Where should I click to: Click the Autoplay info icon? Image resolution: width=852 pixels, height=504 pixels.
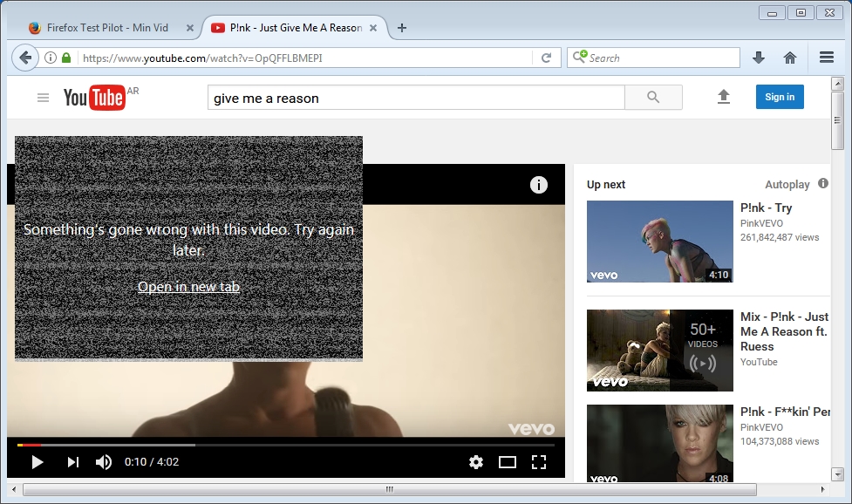click(823, 184)
